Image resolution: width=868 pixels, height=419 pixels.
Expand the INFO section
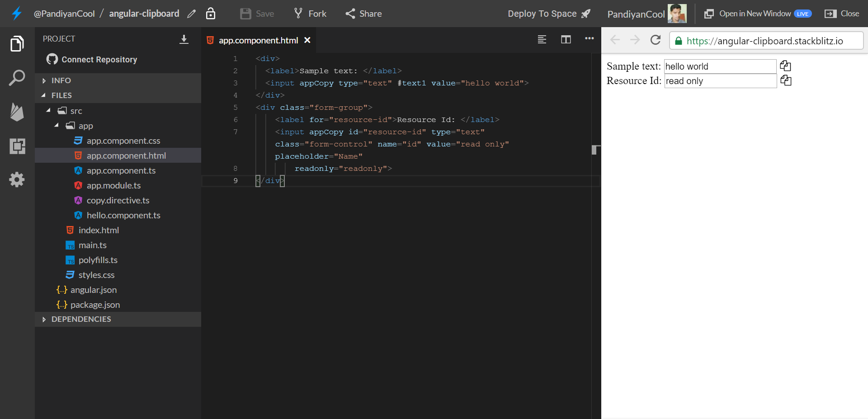tap(62, 80)
